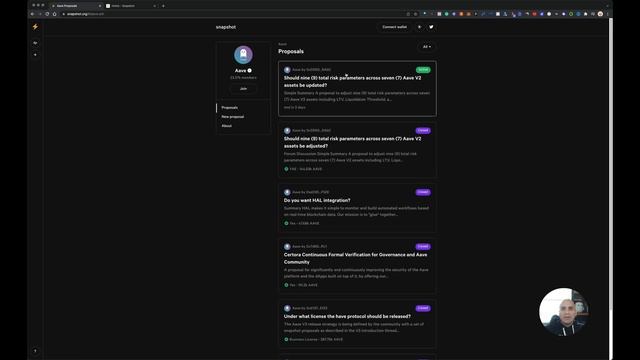Click the browser home icon
Image resolution: width=640 pixels, height=360 pixels.
pos(54,14)
